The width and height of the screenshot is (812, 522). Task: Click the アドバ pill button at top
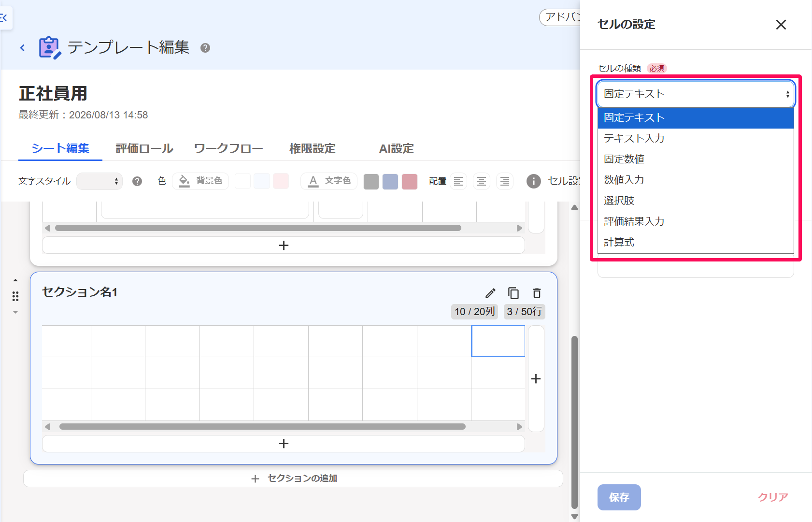[560, 17]
